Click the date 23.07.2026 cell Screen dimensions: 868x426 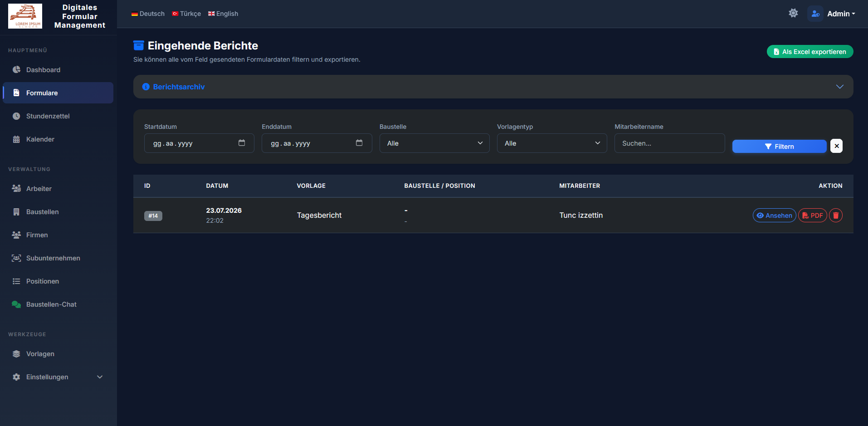224,211
